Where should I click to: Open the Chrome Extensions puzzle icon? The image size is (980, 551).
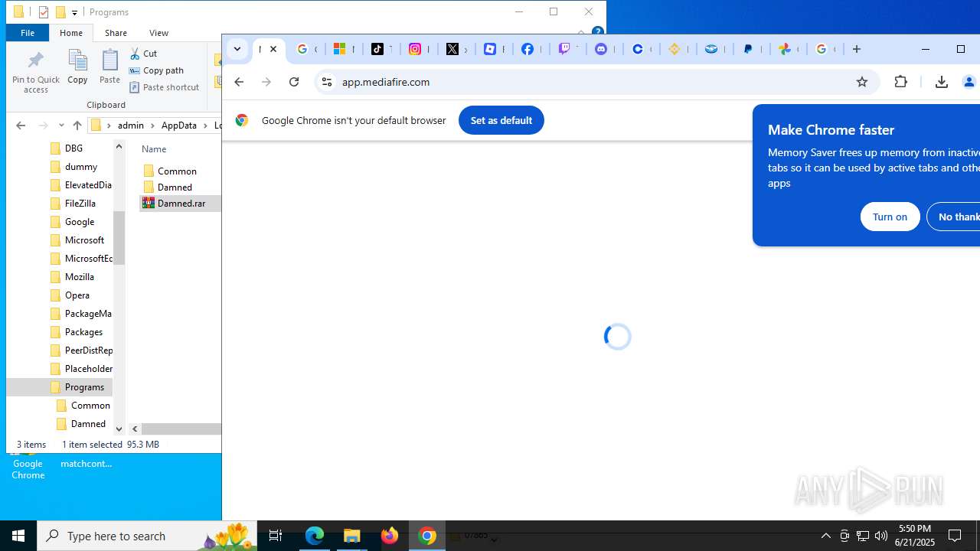(x=901, y=82)
